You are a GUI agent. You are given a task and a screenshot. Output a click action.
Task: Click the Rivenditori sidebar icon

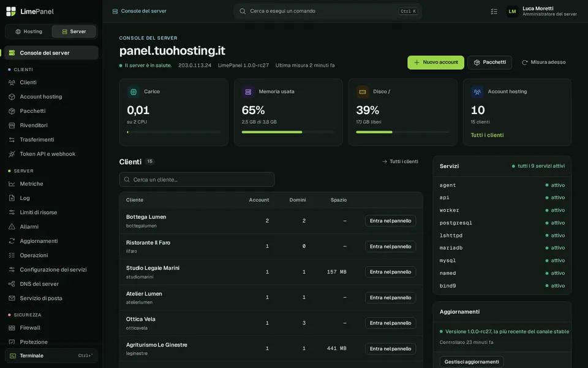coord(12,125)
